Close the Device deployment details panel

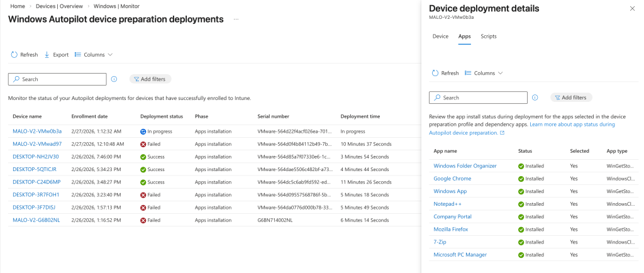click(x=632, y=8)
